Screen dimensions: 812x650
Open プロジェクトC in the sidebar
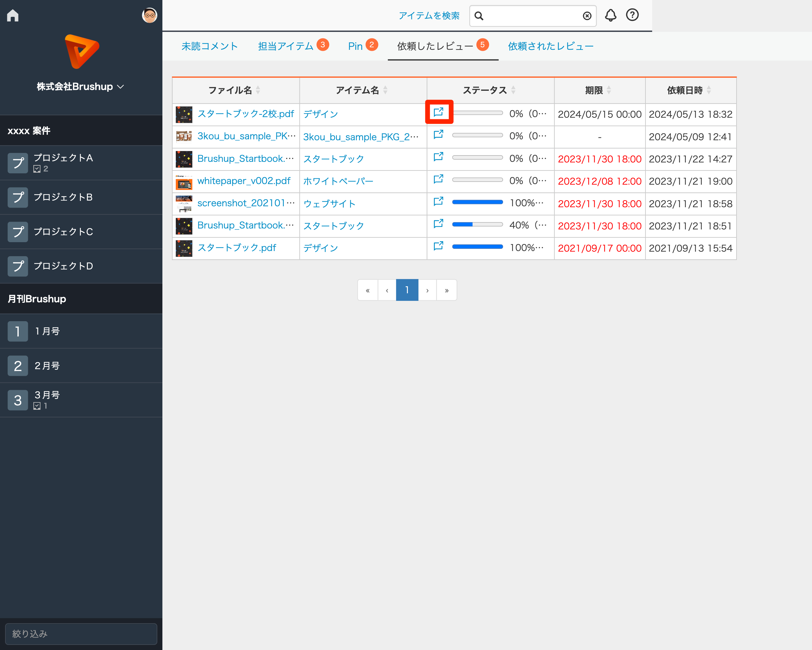coord(63,232)
